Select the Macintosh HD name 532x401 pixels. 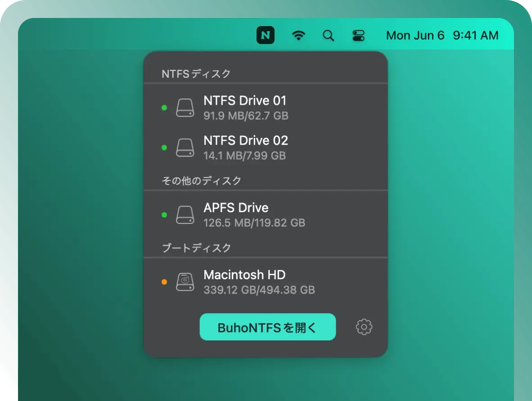click(244, 275)
